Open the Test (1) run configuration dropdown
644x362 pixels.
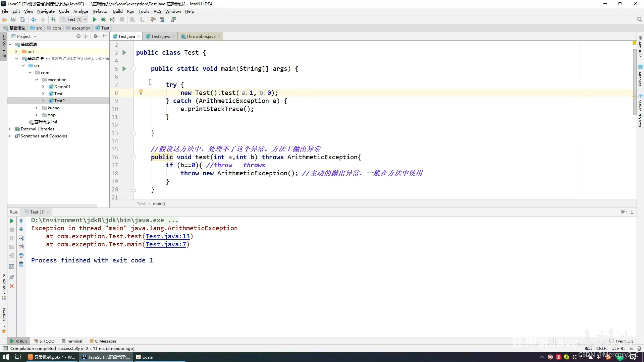click(x=74, y=19)
